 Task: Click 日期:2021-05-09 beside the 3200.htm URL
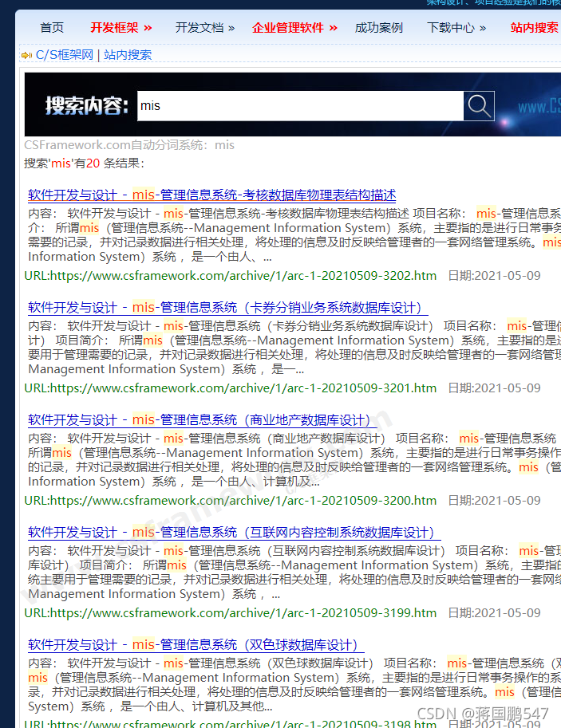pos(494,501)
